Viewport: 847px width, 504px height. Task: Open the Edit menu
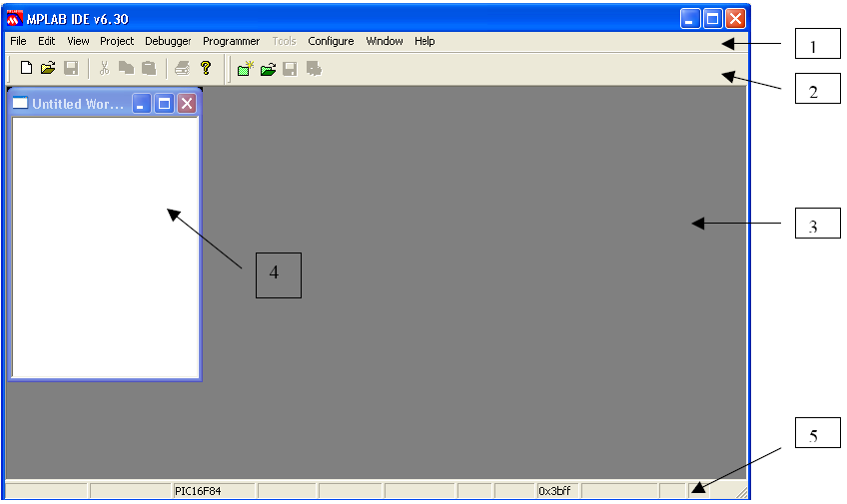47,41
